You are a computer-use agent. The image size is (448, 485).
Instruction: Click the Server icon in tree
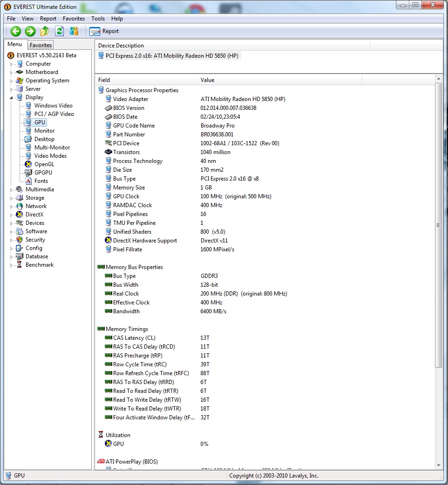(x=20, y=89)
